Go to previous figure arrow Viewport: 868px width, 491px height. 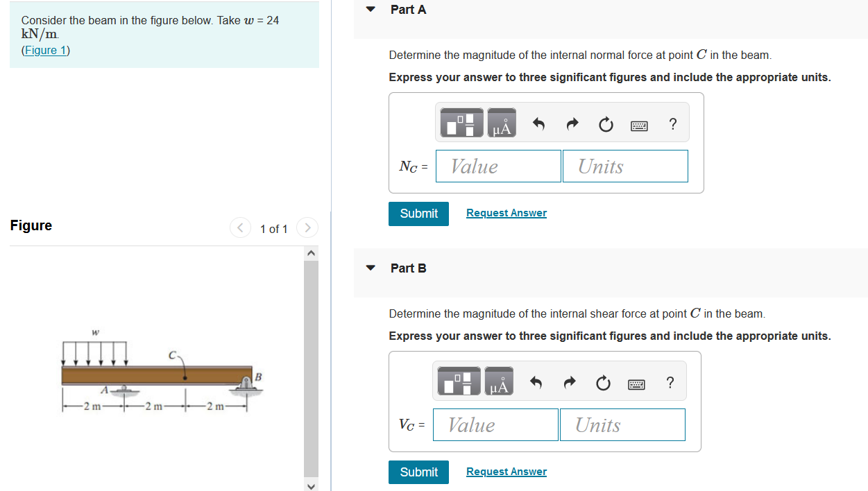240,228
